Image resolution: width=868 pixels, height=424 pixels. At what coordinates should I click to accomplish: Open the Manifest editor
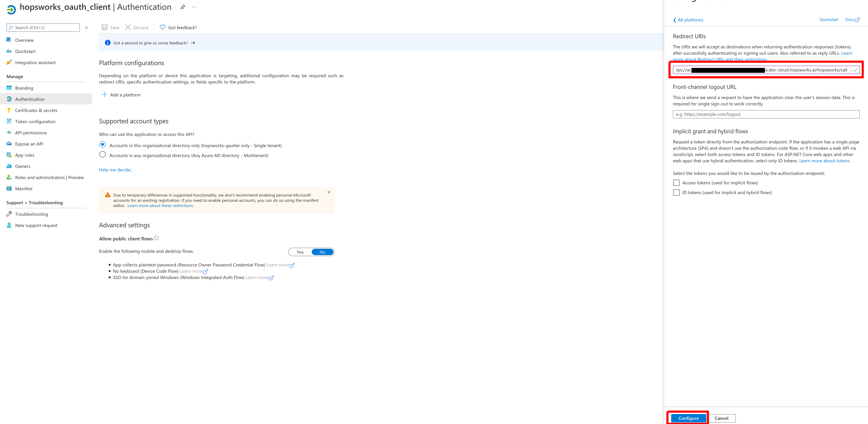click(24, 188)
